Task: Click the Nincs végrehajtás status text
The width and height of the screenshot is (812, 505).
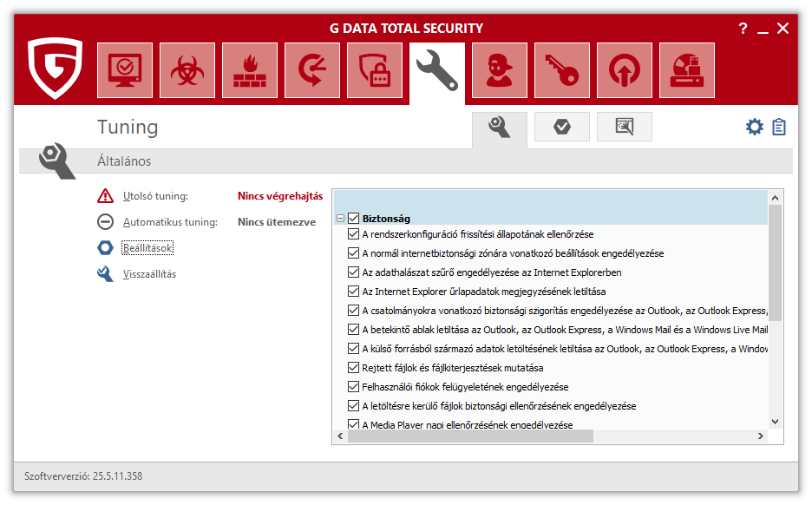Action: (280, 196)
